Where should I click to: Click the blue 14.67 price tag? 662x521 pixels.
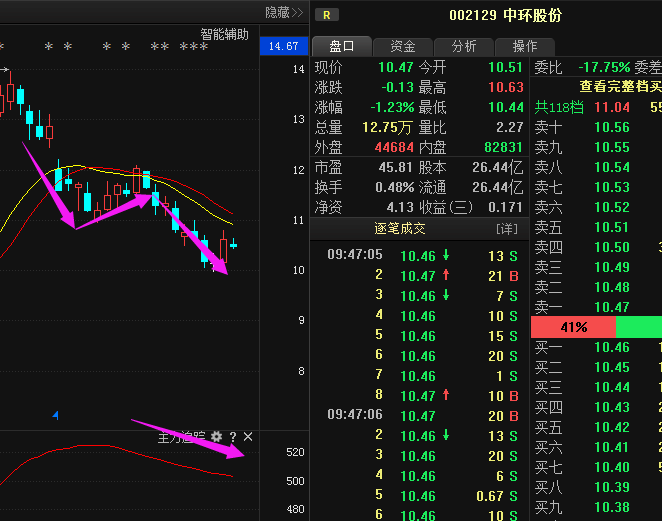point(284,46)
